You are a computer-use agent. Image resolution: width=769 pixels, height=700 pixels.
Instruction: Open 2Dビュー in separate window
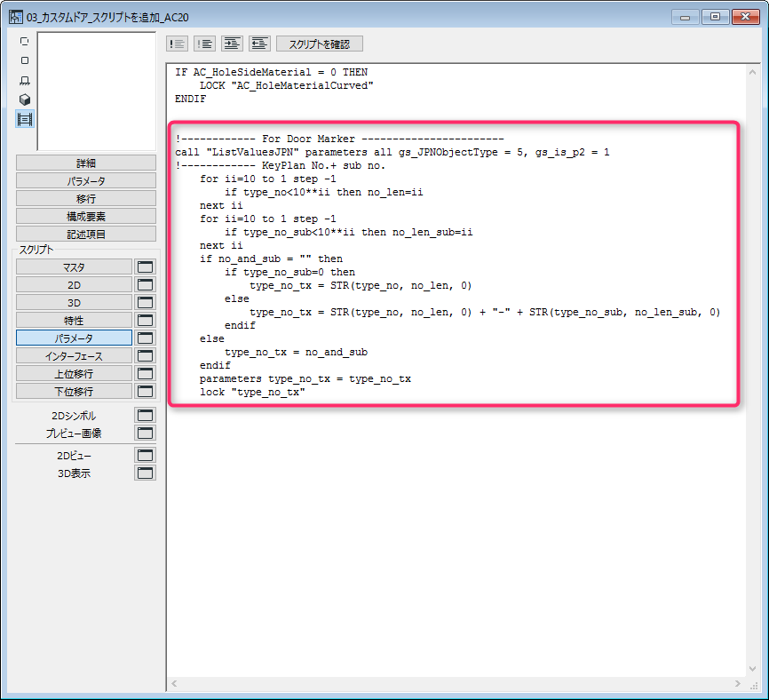pyautogui.click(x=145, y=455)
